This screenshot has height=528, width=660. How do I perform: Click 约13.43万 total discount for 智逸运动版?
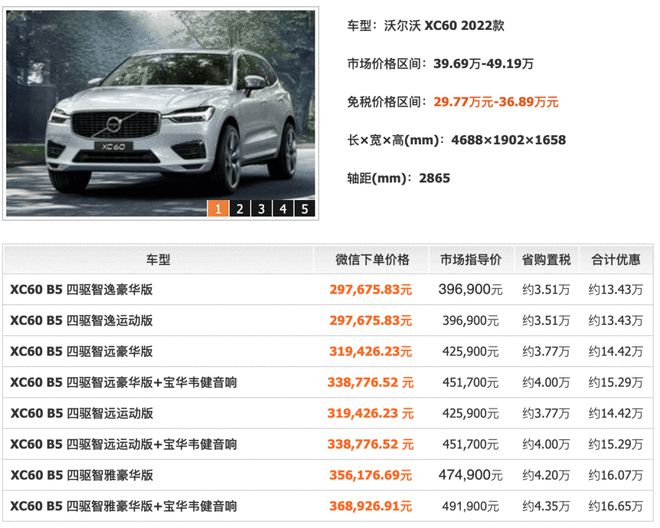(616, 320)
